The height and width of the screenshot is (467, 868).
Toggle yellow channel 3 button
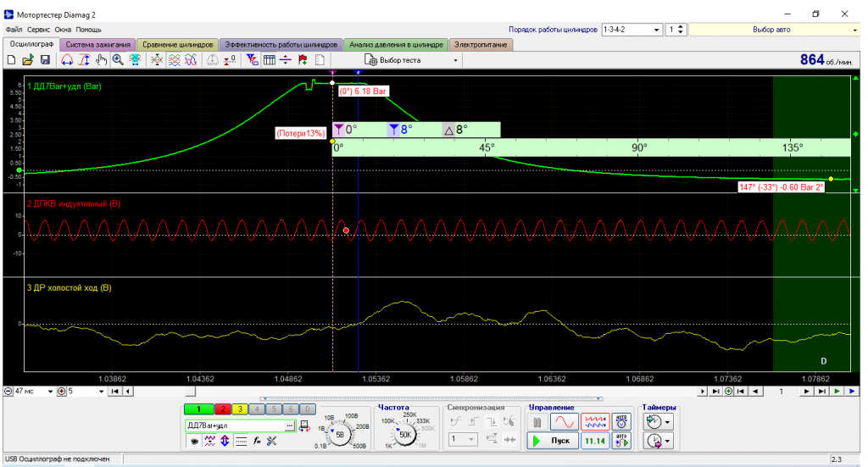[240, 409]
